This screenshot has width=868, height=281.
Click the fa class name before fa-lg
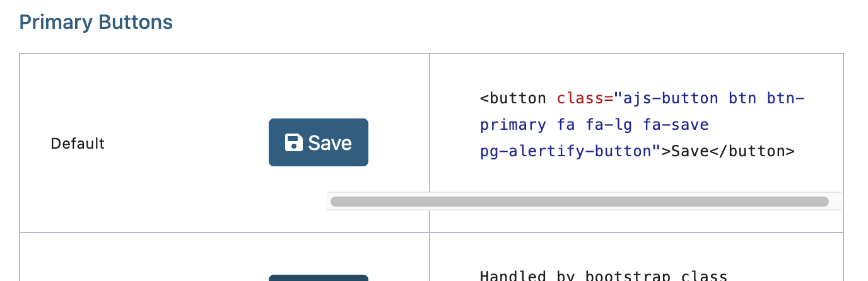tap(566, 125)
